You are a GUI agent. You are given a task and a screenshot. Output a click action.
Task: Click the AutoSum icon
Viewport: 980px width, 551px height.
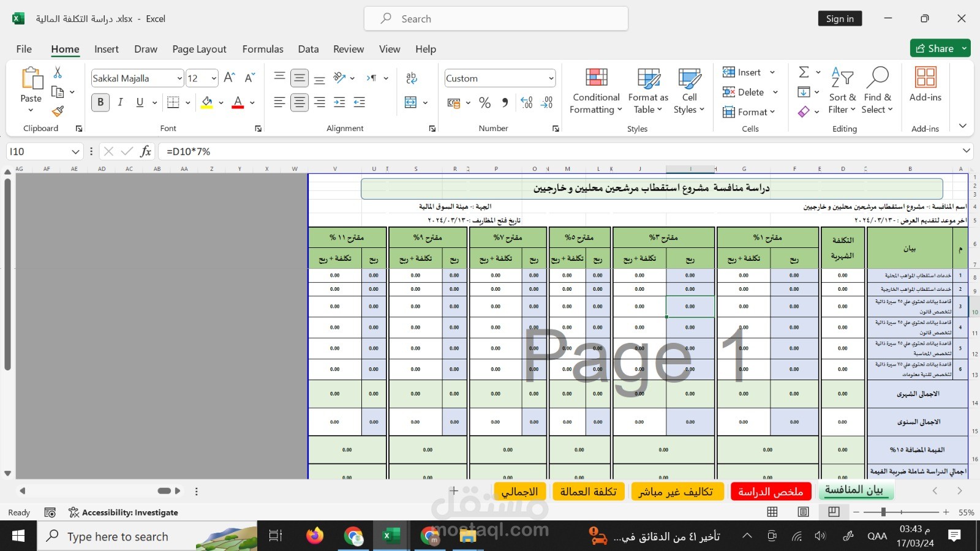pos(804,71)
